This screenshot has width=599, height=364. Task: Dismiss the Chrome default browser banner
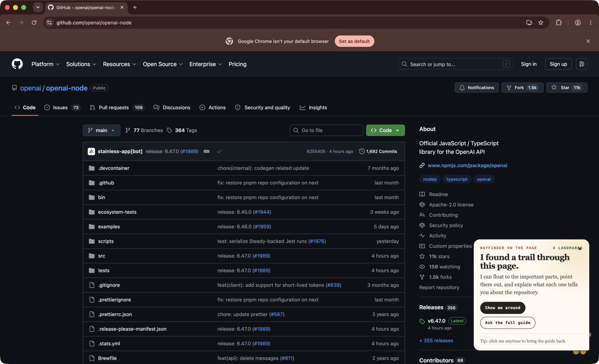click(x=588, y=41)
